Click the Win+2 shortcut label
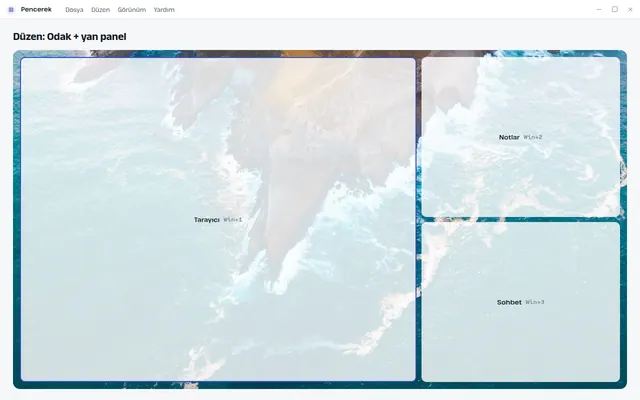This screenshot has width=640, height=400. (x=533, y=137)
